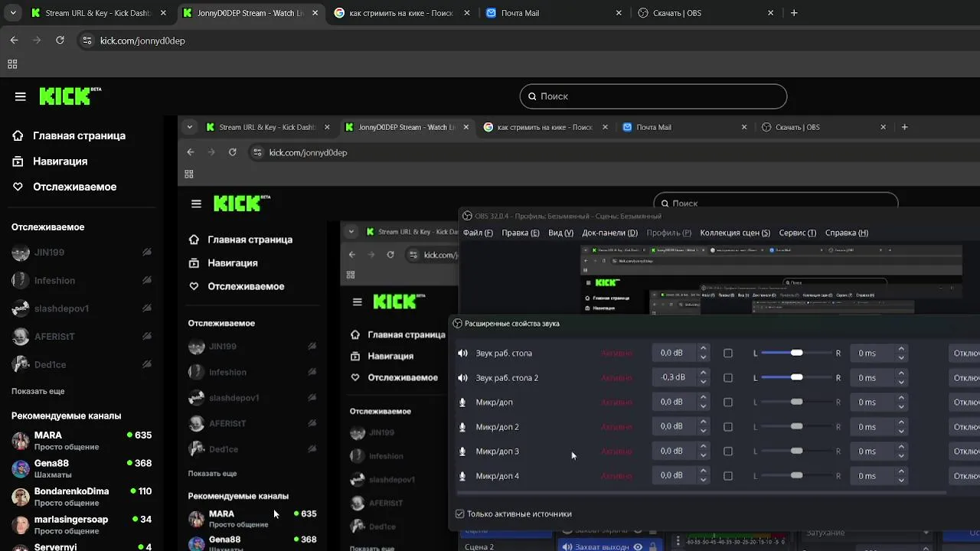Increase the dB volume of 'Звук раб. стола 2'
The image size is (980, 551).
click(703, 374)
